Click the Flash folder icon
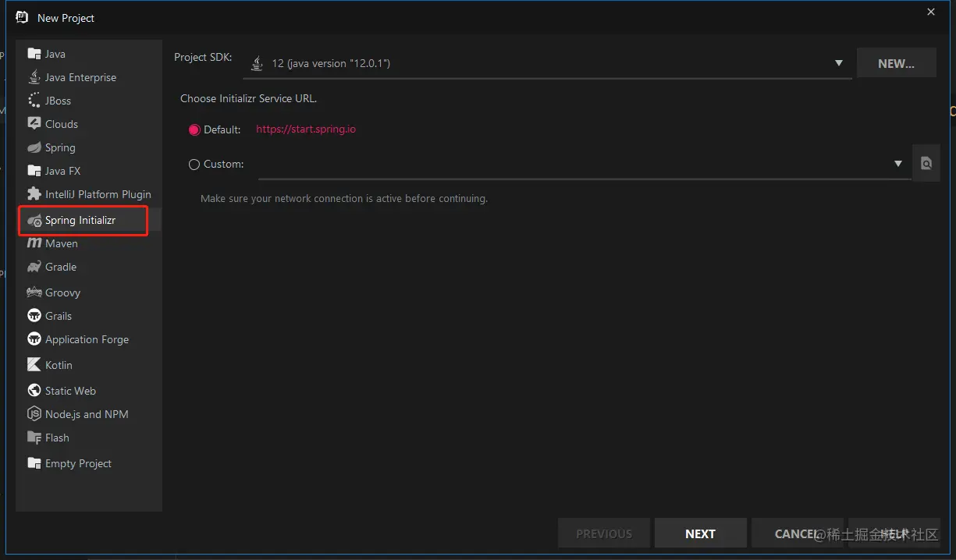This screenshot has height=560, width=956. [34, 438]
